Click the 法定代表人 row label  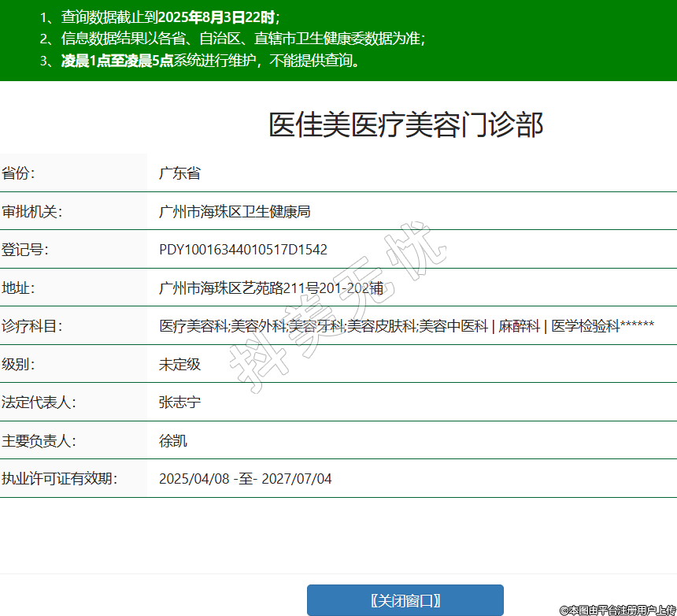39,403
